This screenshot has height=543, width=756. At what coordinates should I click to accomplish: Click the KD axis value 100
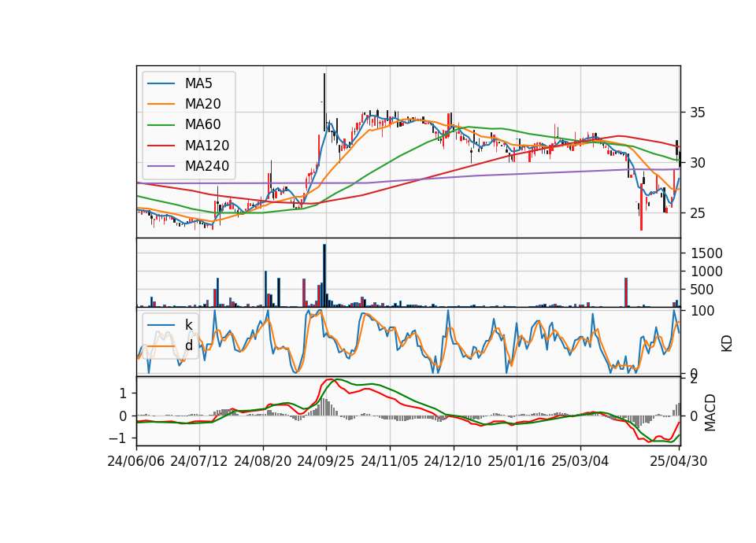click(x=702, y=311)
